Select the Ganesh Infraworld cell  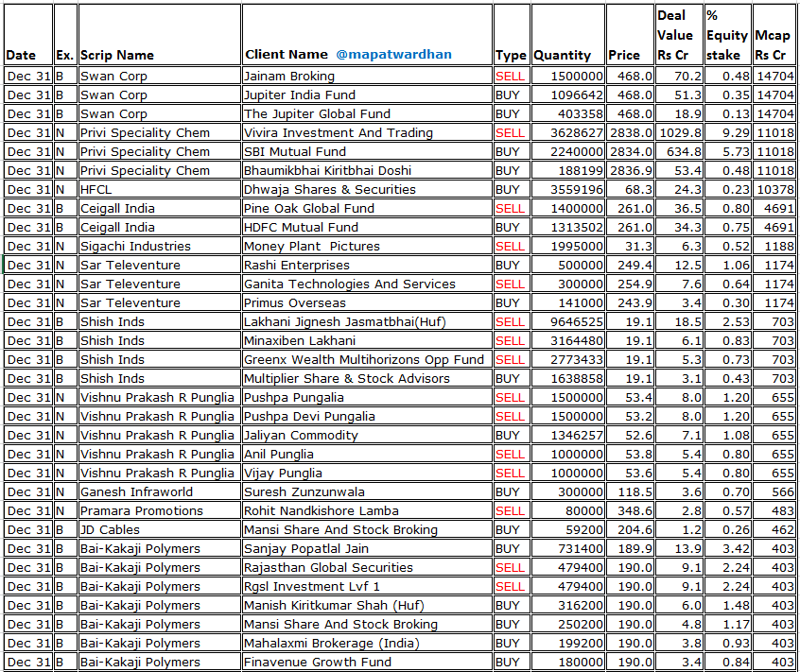point(160,491)
